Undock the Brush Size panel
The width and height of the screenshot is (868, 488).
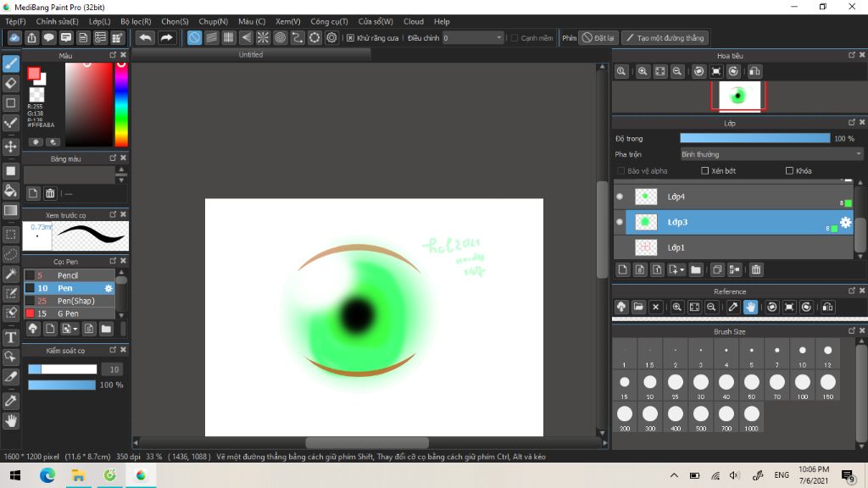click(851, 330)
